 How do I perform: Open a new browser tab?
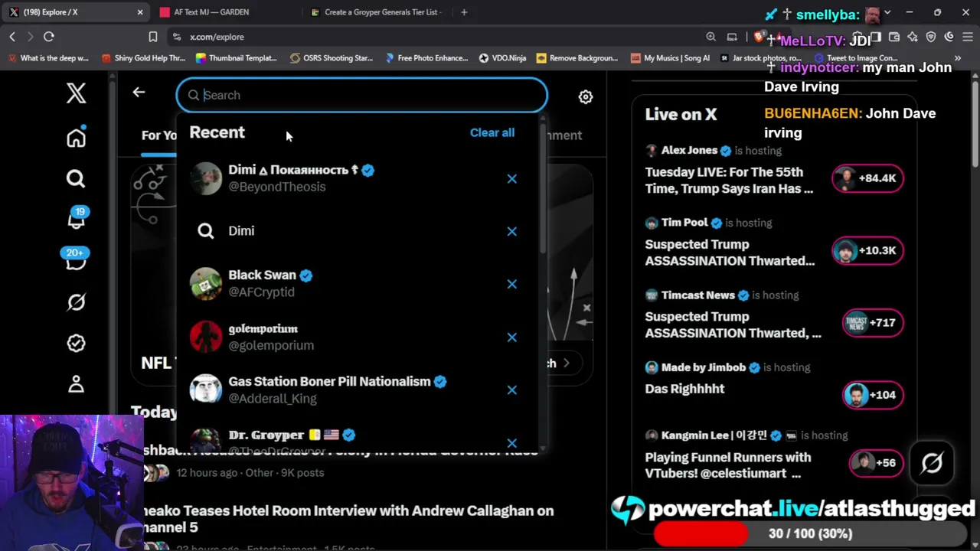click(x=464, y=12)
